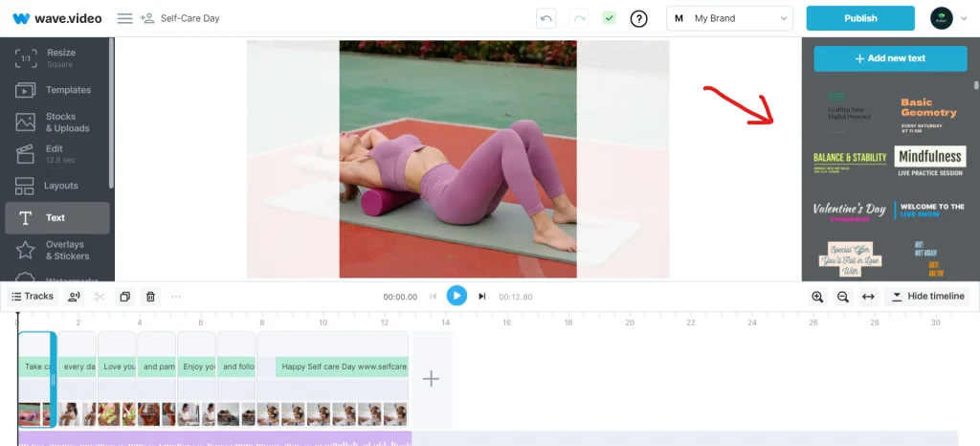Viewport: 980px width, 446px height.
Task: Zoom out on the timeline
Action: (x=843, y=297)
